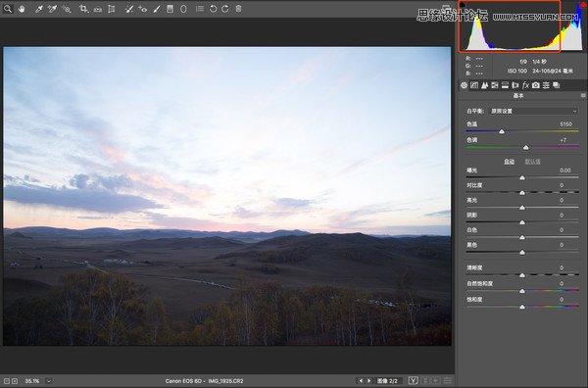Select the Color Sampler tool
Screen dimensions: 588x388
pyautogui.click(x=52, y=9)
